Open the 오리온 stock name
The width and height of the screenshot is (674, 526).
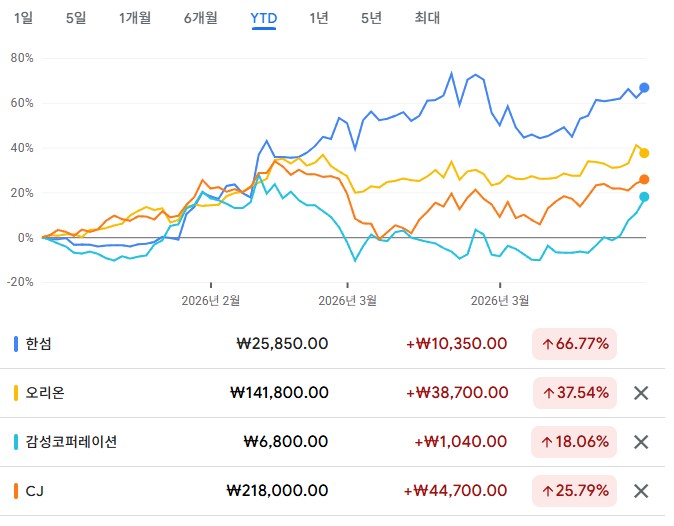pyautogui.click(x=45, y=393)
